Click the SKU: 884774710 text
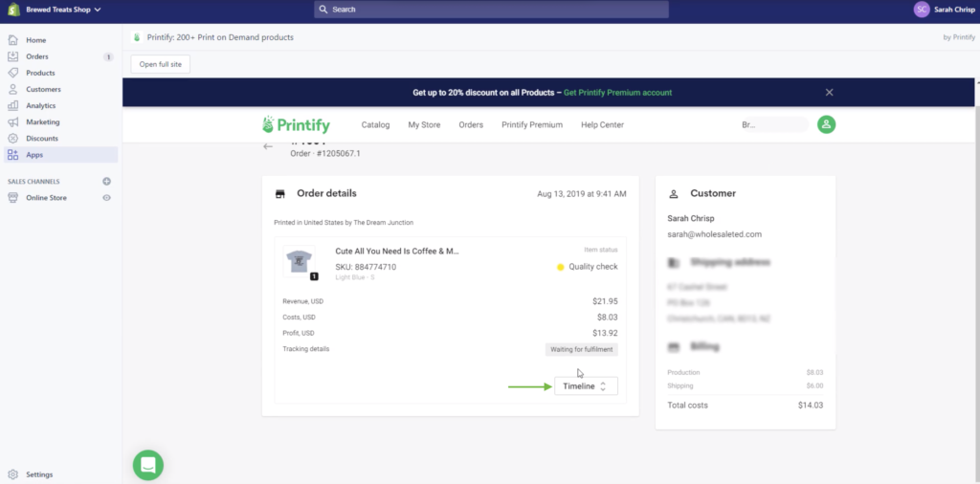This screenshot has width=980, height=484. coord(366,267)
